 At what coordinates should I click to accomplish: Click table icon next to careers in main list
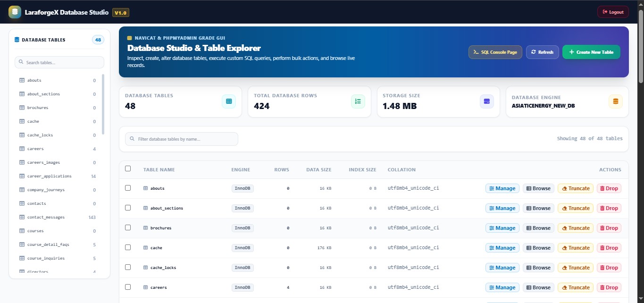click(x=146, y=287)
